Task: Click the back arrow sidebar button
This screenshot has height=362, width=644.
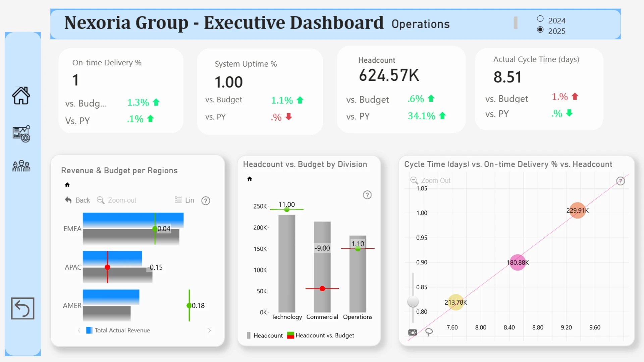Action: pos(22,308)
